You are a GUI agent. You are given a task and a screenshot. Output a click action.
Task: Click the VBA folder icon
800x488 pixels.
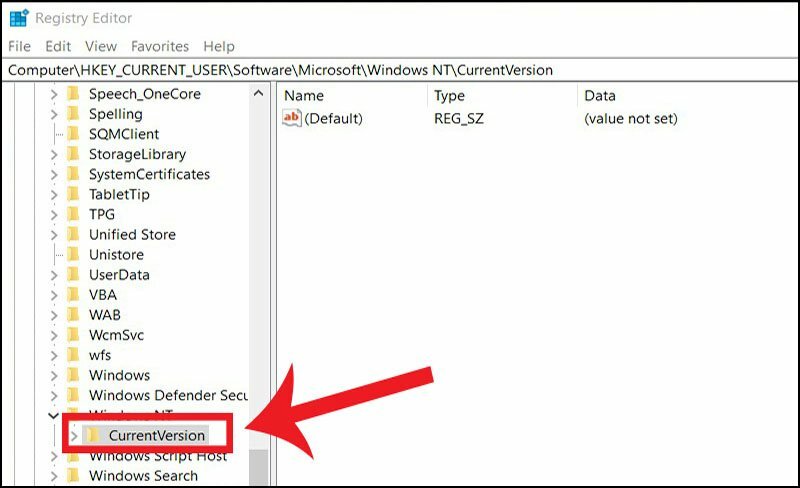(73, 295)
